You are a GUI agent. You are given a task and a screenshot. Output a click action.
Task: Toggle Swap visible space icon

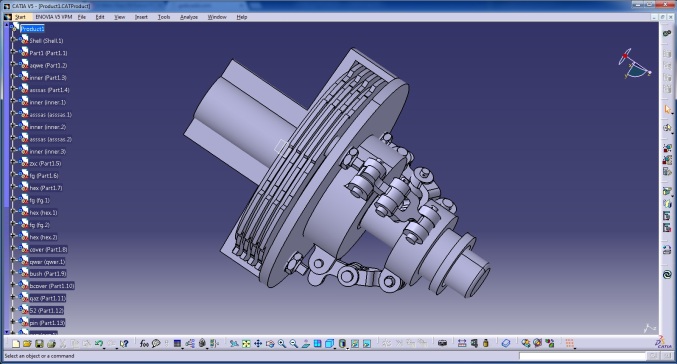tap(367, 344)
